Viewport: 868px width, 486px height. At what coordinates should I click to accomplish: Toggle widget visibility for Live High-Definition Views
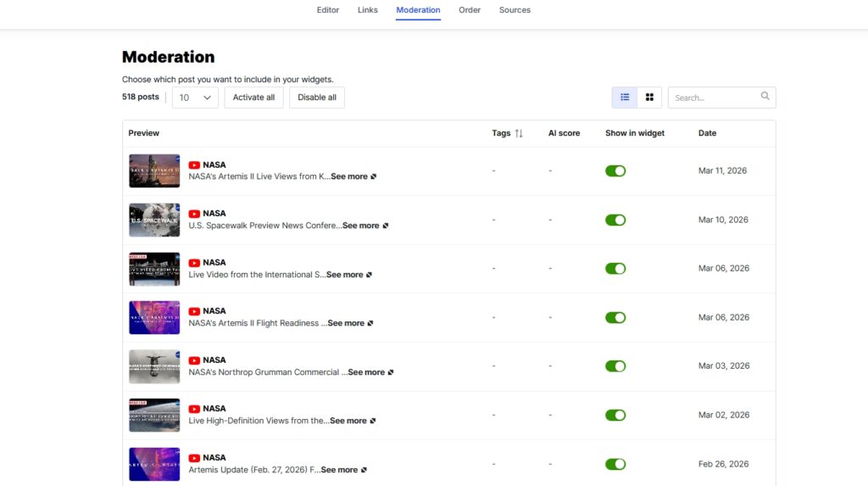[x=615, y=415]
